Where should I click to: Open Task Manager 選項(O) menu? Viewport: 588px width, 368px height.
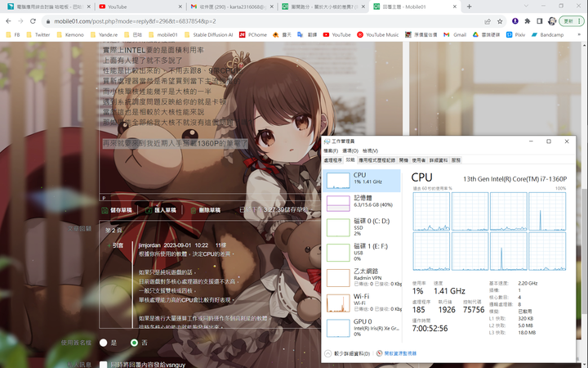click(x=350, y=150)
